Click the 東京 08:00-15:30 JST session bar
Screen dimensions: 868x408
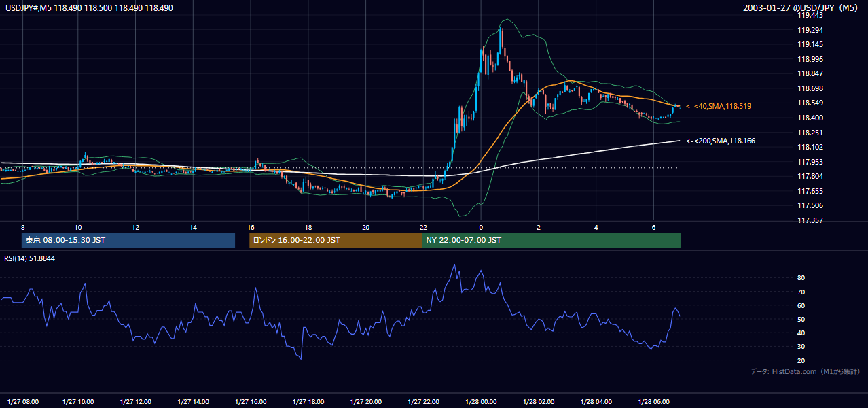[x=128, y=240]
